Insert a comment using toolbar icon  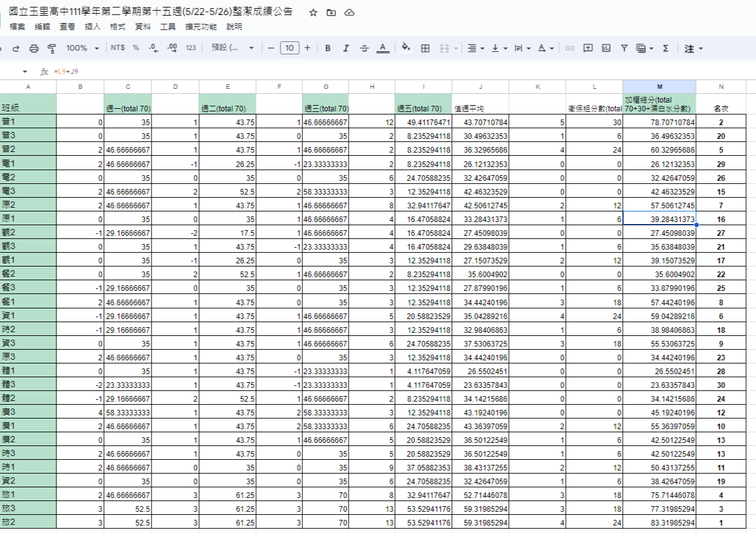pyautogui.click(x=588, y=48)
